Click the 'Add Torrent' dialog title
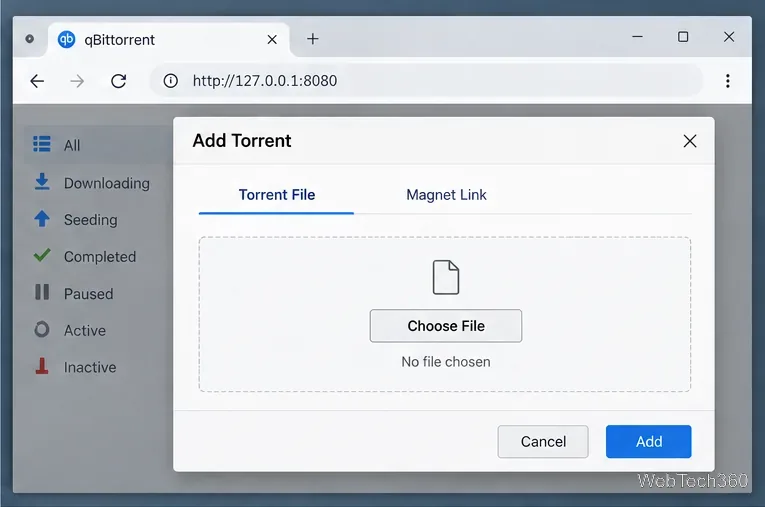Image resolution: width=765 pixels, height=507 pixels. pyautogui.click(x=242, y=141)
